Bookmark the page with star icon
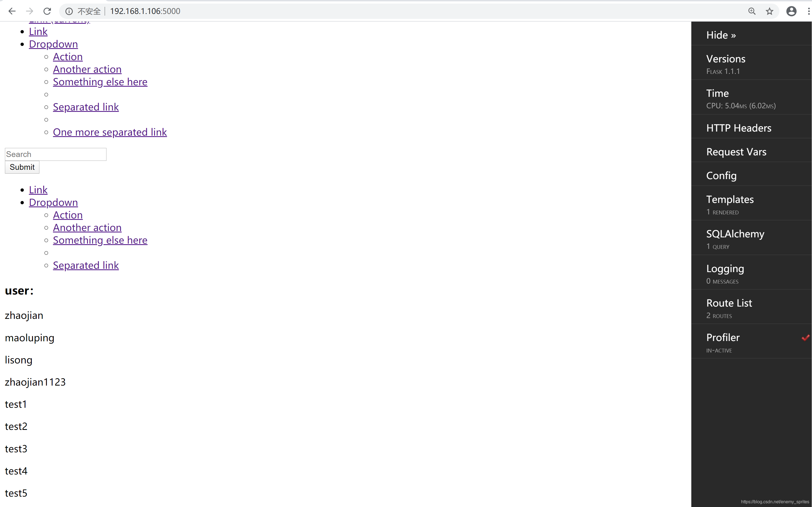This screenshot has height=507, width=812. pyautogui.click(x=769, y=11)
